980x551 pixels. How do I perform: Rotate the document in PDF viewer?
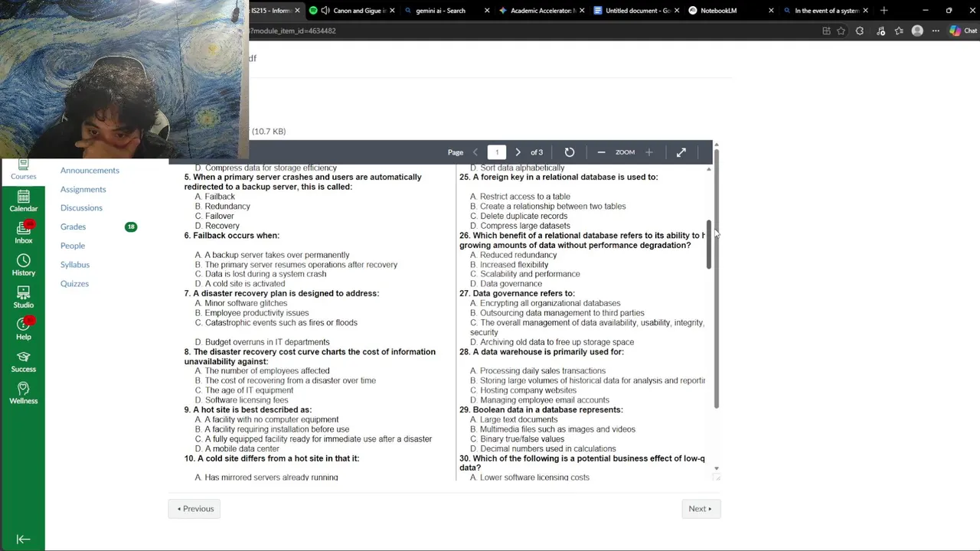coord(570,152)
